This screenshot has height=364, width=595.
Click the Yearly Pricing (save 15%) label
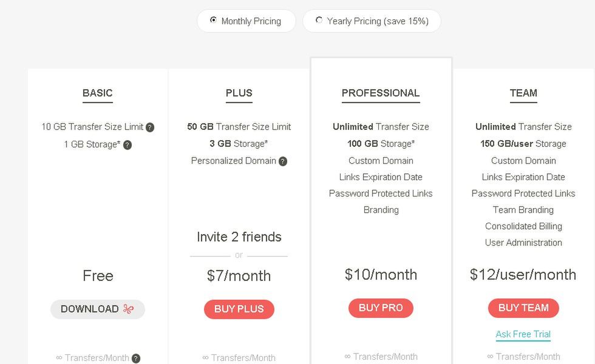pyautogui.click(x=378, y=21)
